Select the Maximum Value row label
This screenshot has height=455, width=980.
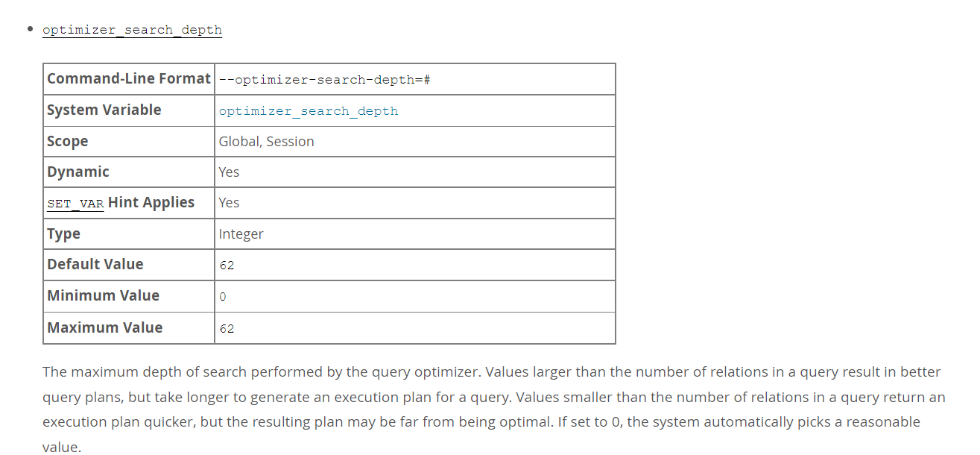point(104,327)
